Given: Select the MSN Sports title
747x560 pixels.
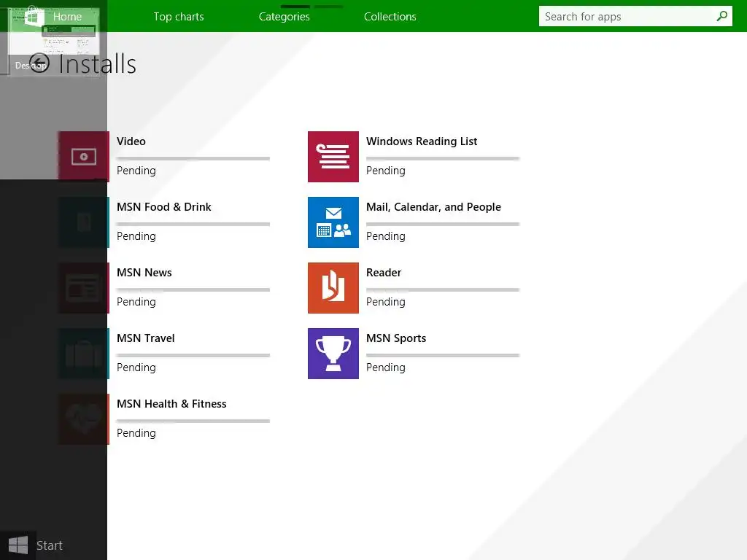Looking at the screenshot, I should point(396,338).
